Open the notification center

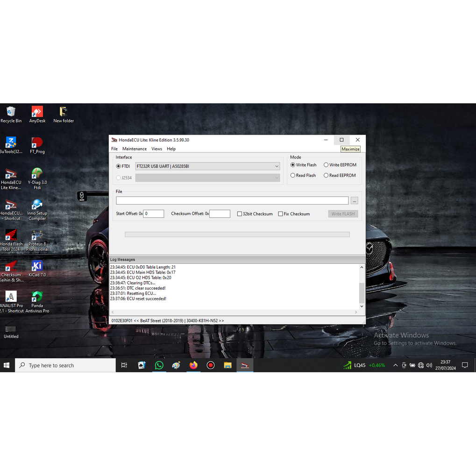(465, 365)
